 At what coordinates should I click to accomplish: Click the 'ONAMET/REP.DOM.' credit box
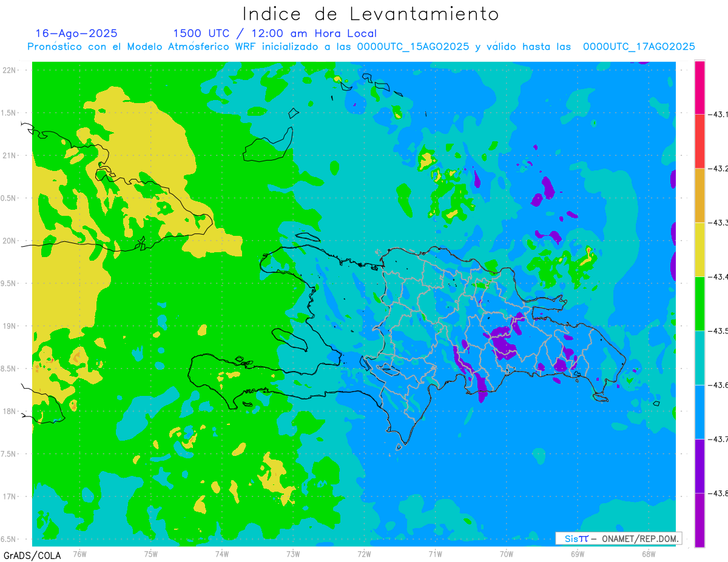click(618, 538)
